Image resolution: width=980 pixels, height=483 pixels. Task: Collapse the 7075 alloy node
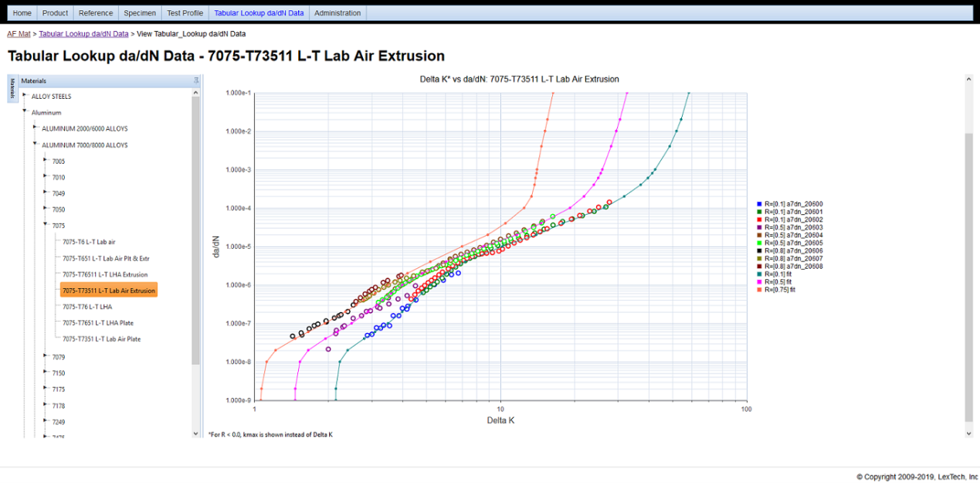(45, 226)
